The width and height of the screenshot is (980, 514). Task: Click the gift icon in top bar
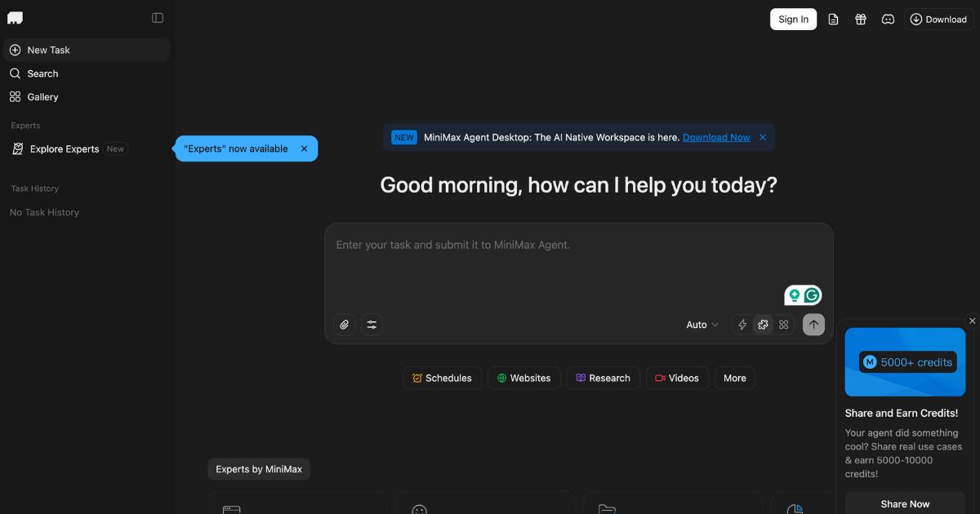(861, 20)
